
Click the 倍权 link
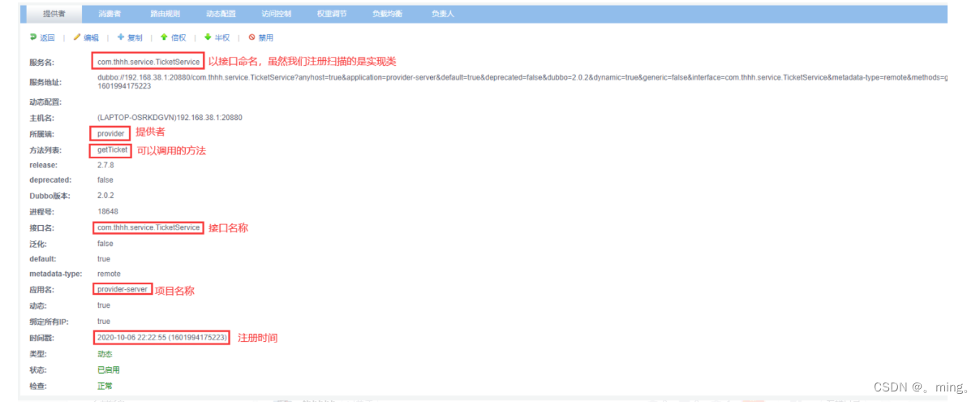(178, 38)
